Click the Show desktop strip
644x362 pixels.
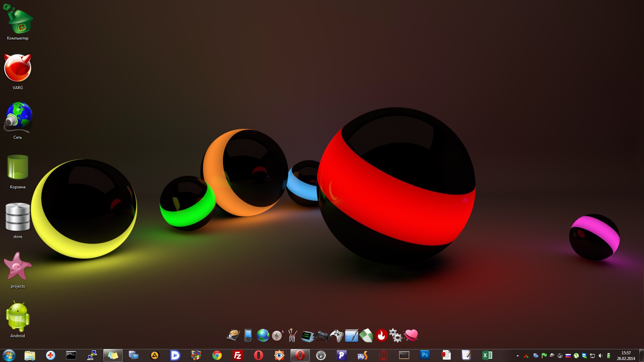tap(642, 355)
